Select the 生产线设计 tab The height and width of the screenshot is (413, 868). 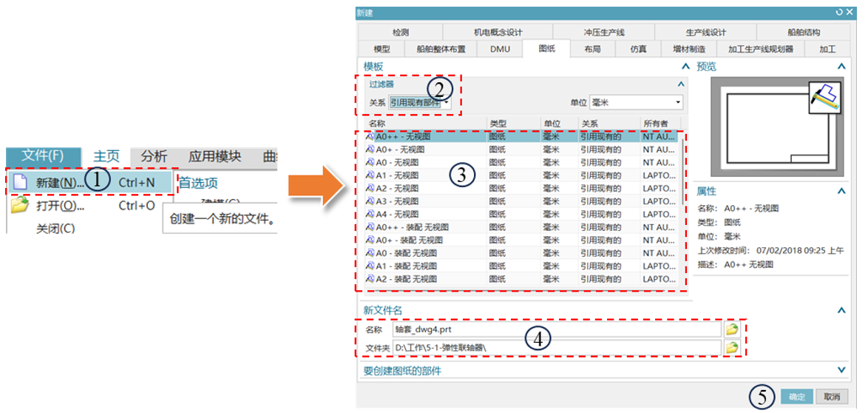point(706,33)
